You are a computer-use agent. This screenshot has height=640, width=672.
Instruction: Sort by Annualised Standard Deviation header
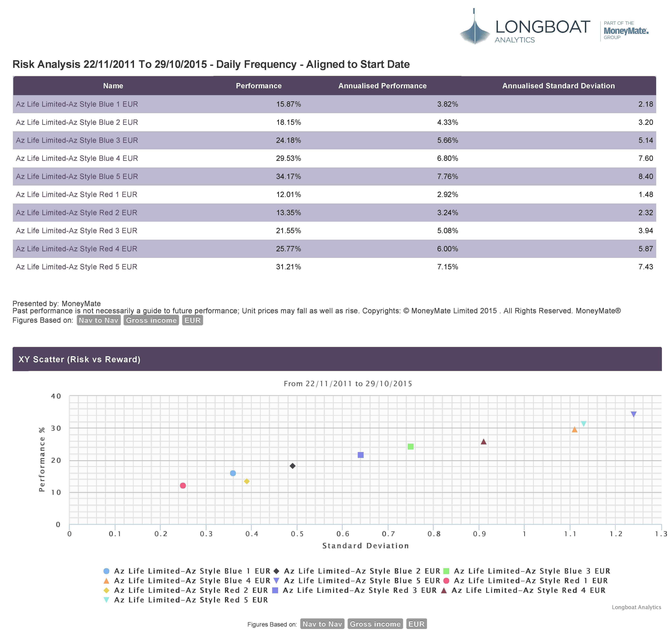[x=558, y=86]
